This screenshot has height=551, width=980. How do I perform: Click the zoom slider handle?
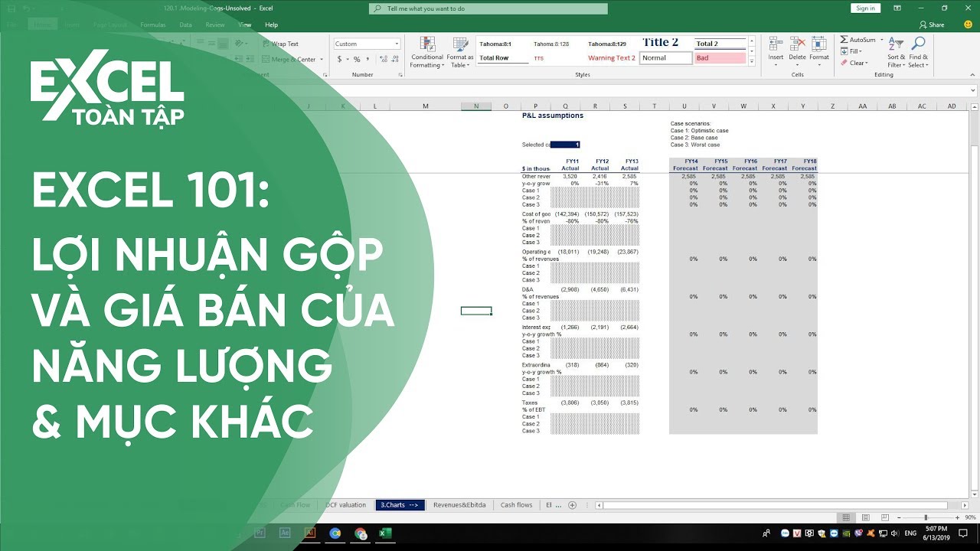pos(926,518)
